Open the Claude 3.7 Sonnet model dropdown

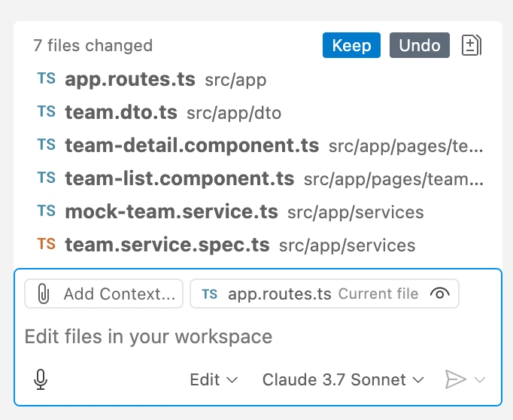(343, 380)
